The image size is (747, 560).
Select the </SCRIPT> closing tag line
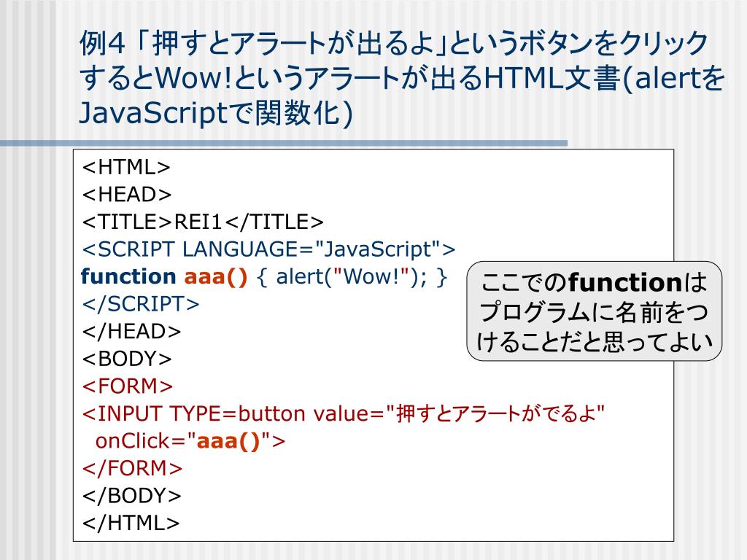click(x=141, y=304)
